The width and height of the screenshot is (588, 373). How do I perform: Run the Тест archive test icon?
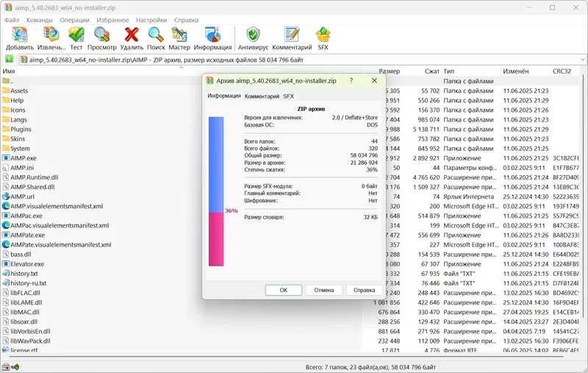click(76, 35)
